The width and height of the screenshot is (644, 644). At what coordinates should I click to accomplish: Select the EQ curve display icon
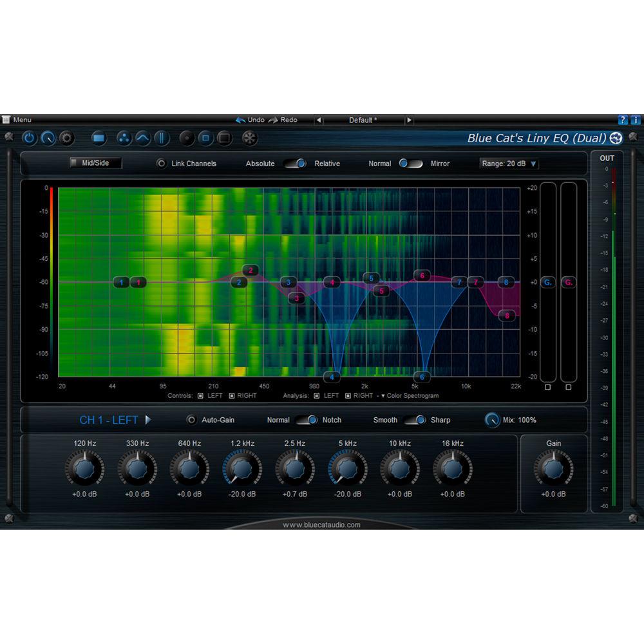coord(143,138)
